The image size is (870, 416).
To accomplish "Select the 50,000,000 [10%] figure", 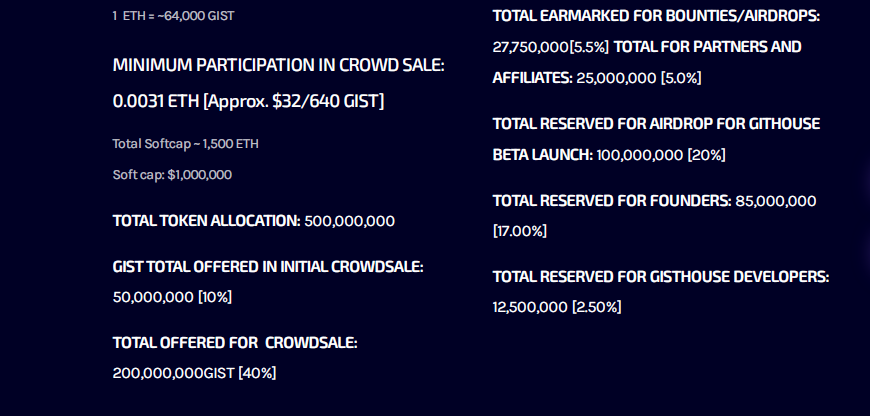I will tap(172, 297).
